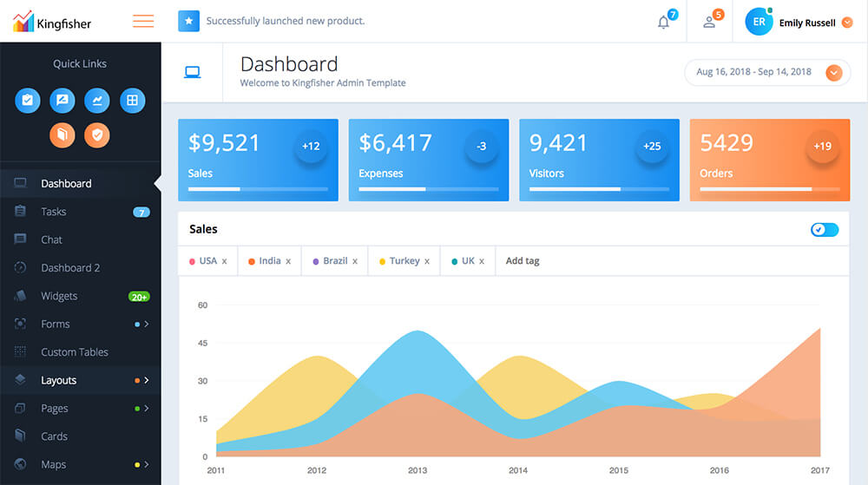Open the grid layout quick link
The width and height of the screenshot is (868, 485).
[132, 101]
